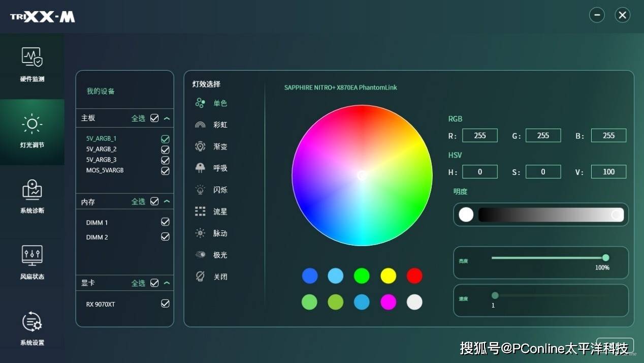This screenshot has height=363, width=644.
Task: Choose the 极光 aurora effect option
Action: (220, 255)
